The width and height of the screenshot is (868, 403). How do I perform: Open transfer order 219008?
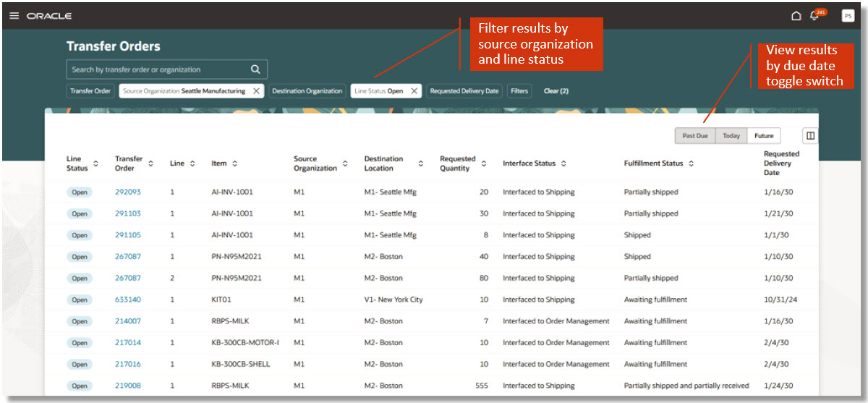(128, 386)
